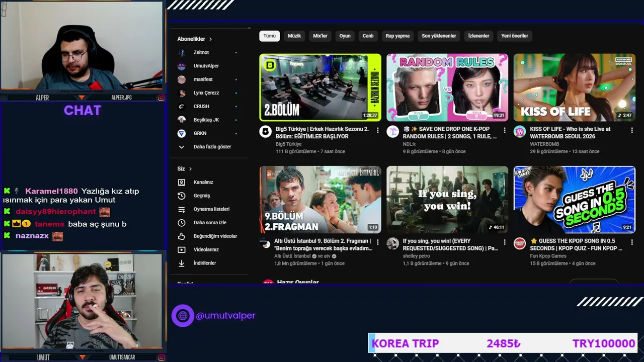Expand the Siz section chevron

190,169
